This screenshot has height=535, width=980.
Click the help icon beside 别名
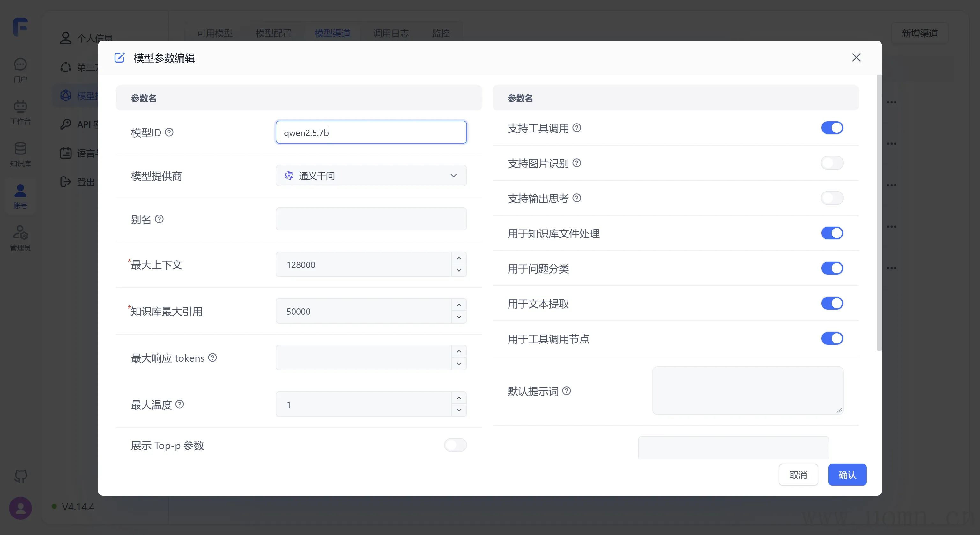tap(160, 219)
